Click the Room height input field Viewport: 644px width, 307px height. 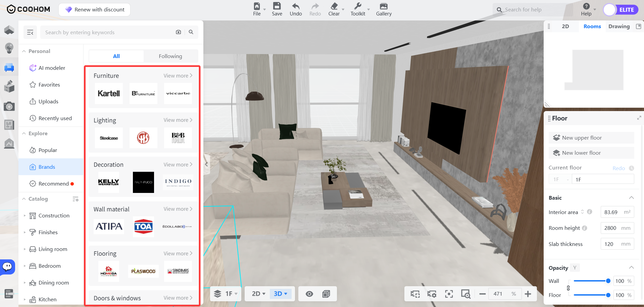click(x=617, y=228)
